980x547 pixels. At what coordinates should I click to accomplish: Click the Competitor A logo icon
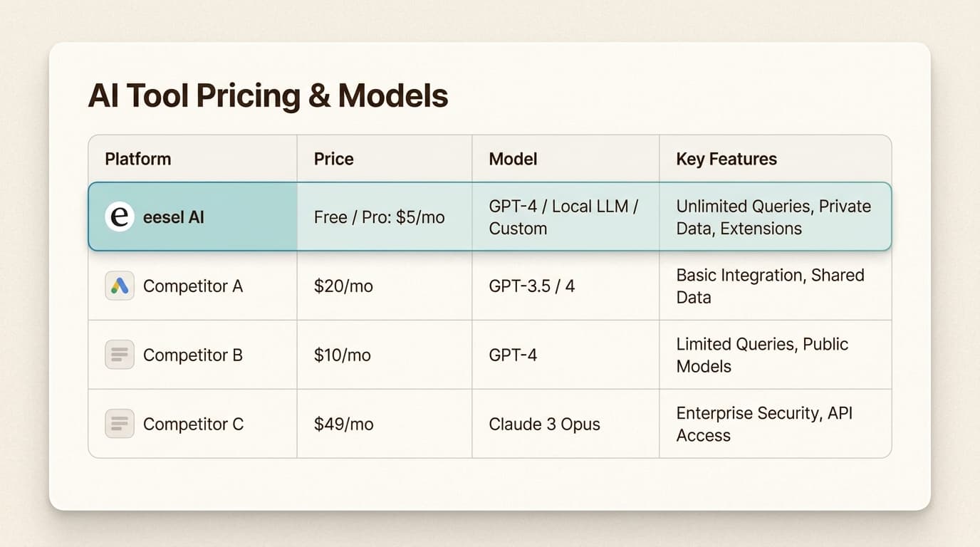click(x=120, y=286)
